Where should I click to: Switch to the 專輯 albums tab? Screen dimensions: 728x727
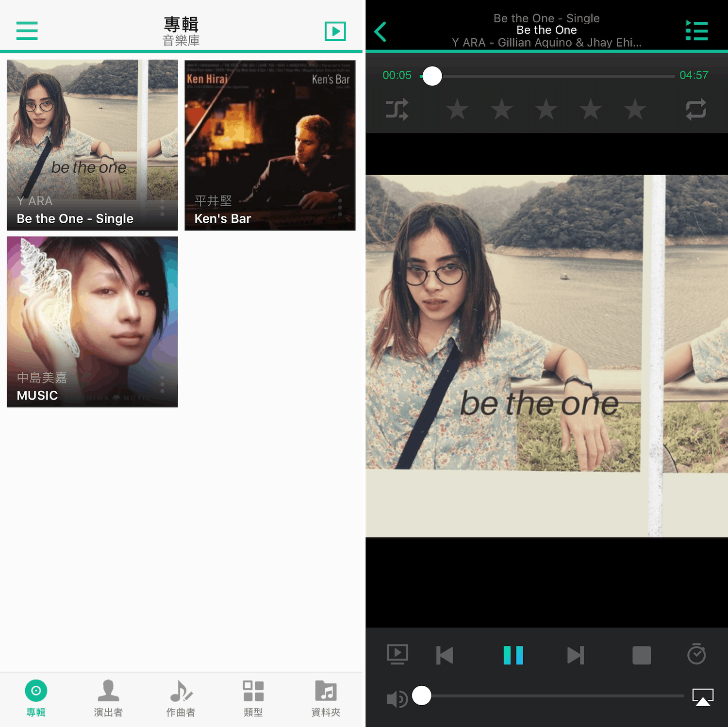[x=36, y=698]
